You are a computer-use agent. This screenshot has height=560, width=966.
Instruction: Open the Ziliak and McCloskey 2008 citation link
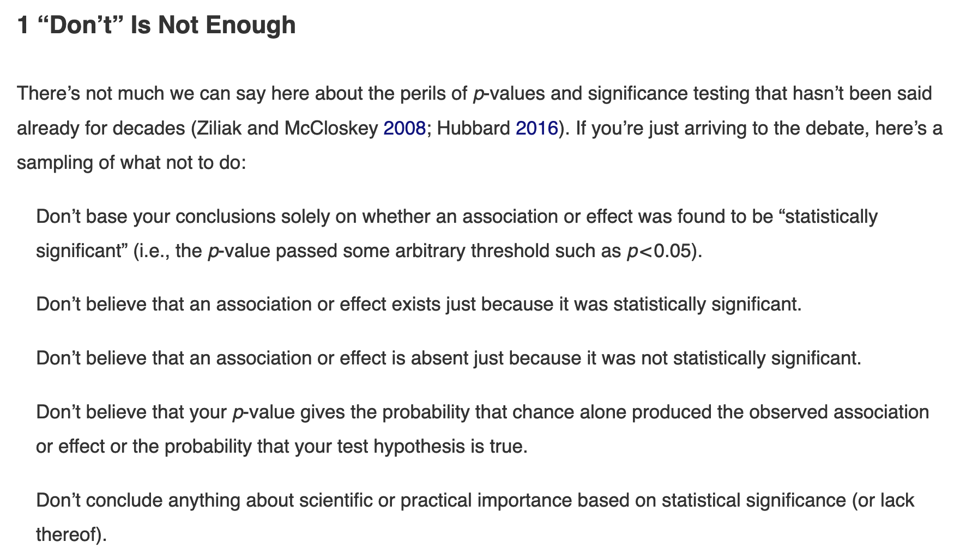[x=404, y=129]
